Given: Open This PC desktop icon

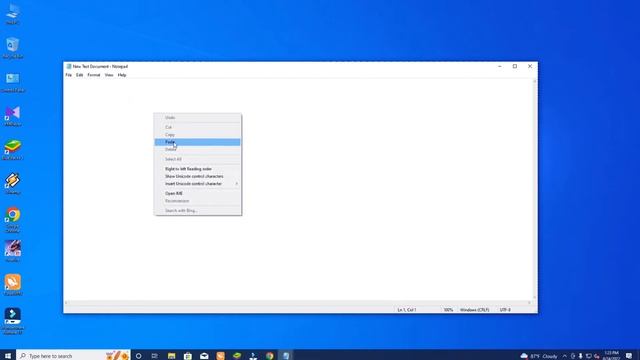Looking at the screenshot, I should point(13,13).
